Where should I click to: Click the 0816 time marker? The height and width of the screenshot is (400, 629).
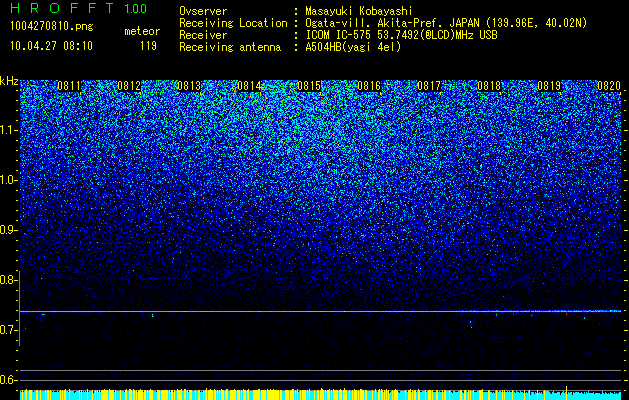pos(369,86)
